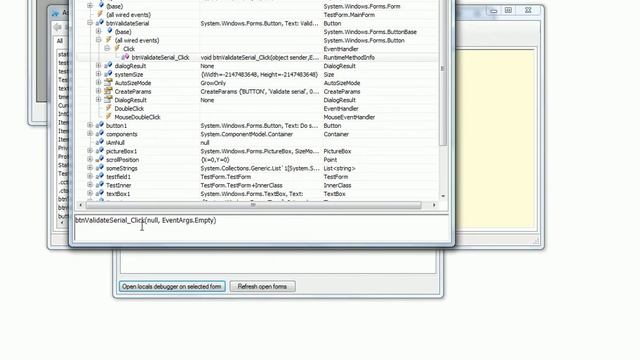Click the 'GrowOnly' value
The height and width of the screenshot is (360, 640).
point(213,83)
